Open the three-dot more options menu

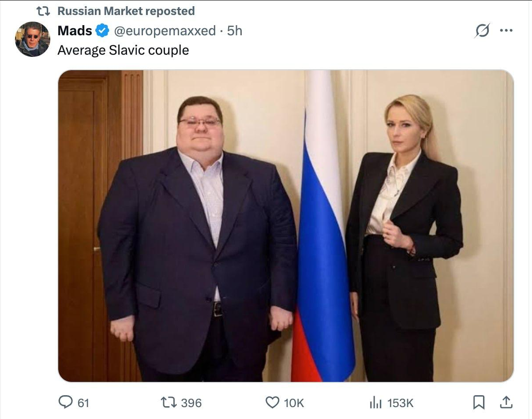pos(506,31)
